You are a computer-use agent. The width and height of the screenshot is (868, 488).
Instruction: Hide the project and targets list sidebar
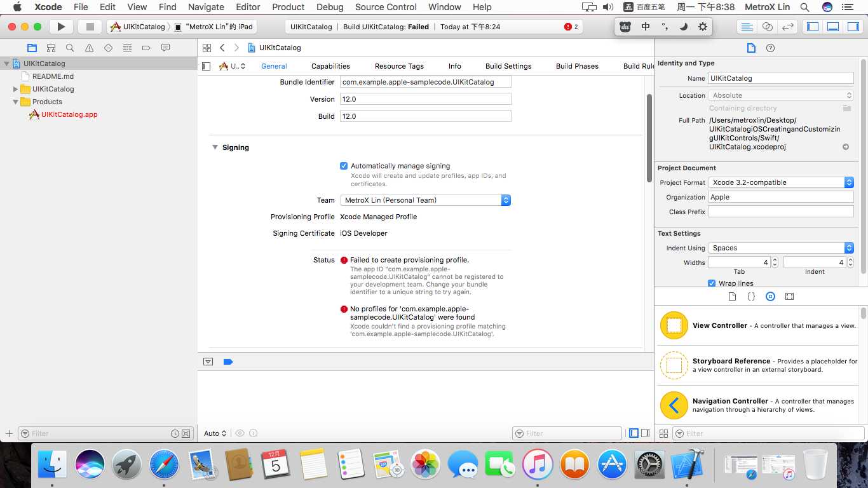pyautogui.click(x=206, y=66)
